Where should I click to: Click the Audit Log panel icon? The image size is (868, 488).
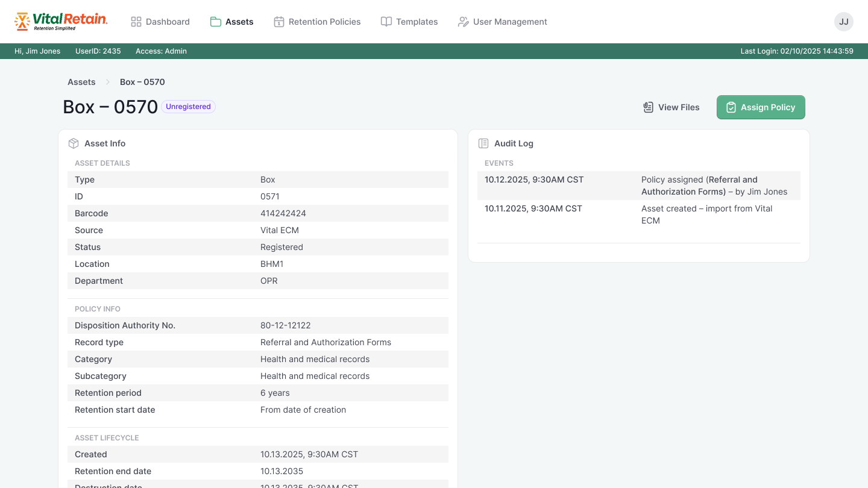coord(483,143)
